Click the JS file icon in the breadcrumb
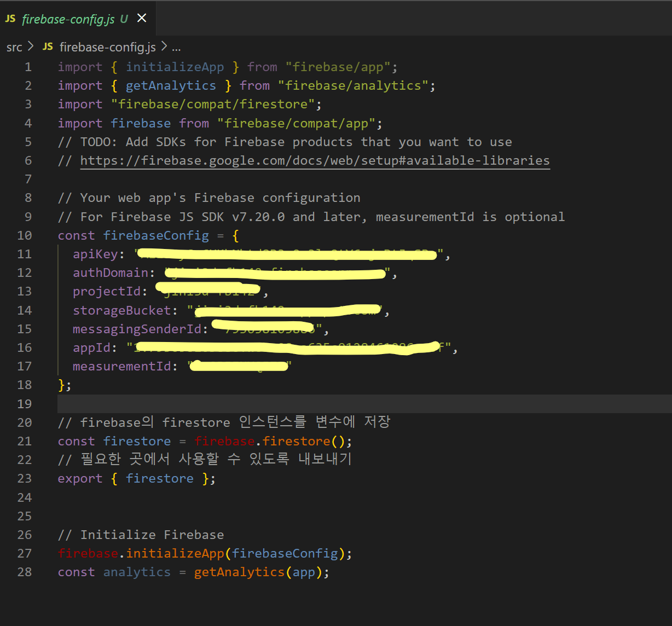The image size is (672, 626). click(x=48, y=47)
